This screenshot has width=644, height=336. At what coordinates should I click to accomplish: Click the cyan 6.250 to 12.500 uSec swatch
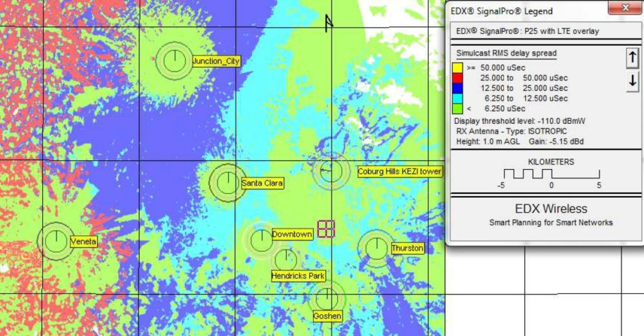[x=459, y=99]
